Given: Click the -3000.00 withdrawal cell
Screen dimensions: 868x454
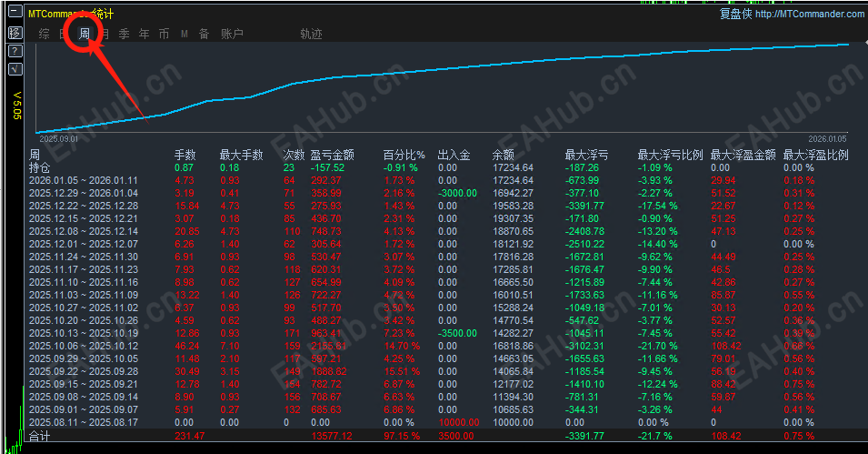Looking at the screenshot, I should tap(457, 193).
